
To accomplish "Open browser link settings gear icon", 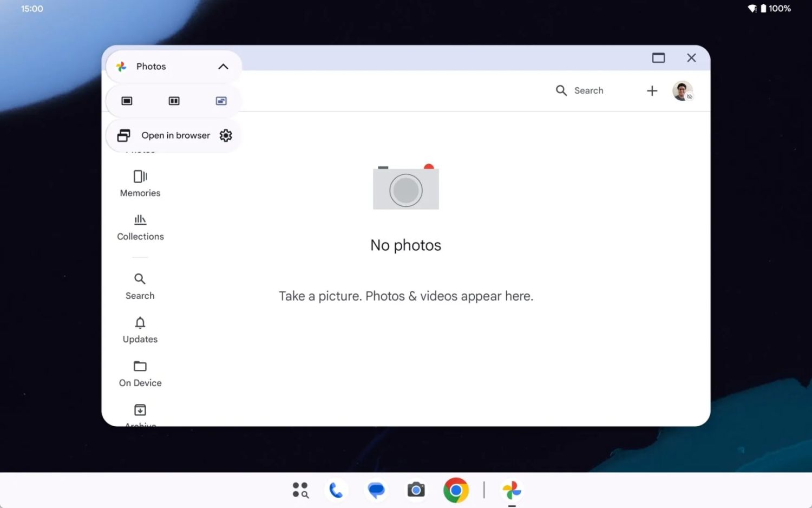I will [x=226, y=135].
